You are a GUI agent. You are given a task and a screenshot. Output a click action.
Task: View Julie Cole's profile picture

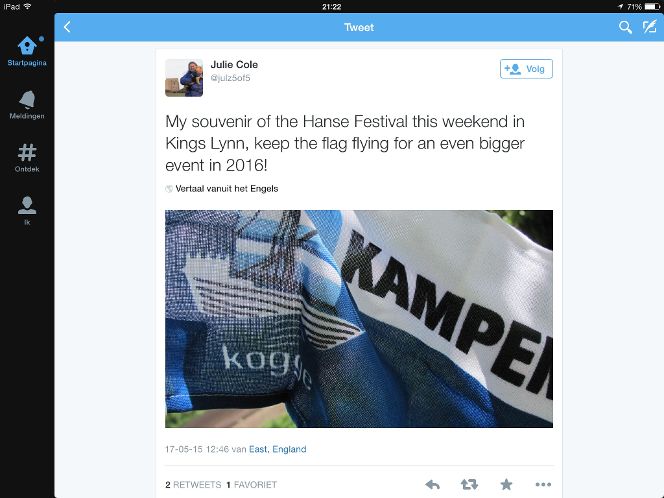click(184, 78)
